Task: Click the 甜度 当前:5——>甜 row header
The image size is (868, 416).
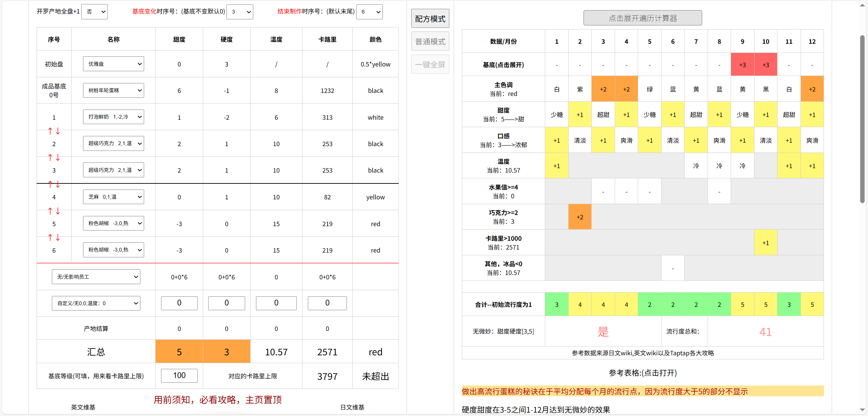Action: [x=503, y=115]
